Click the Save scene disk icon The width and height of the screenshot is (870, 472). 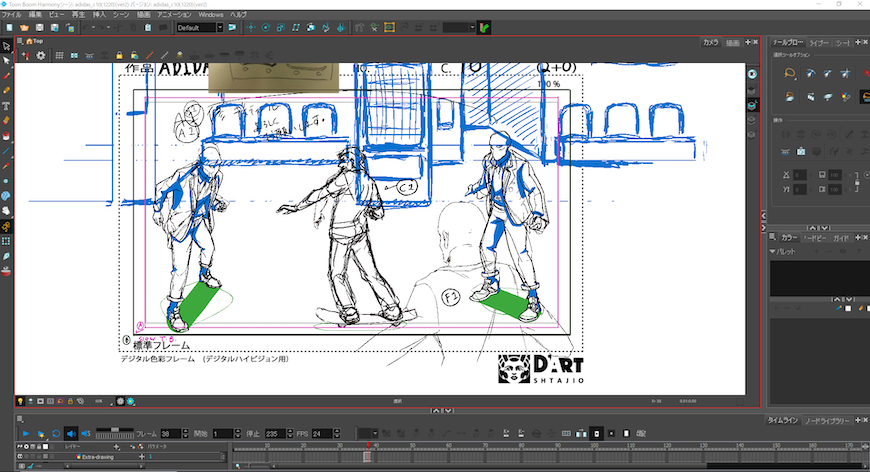(39, 27)
